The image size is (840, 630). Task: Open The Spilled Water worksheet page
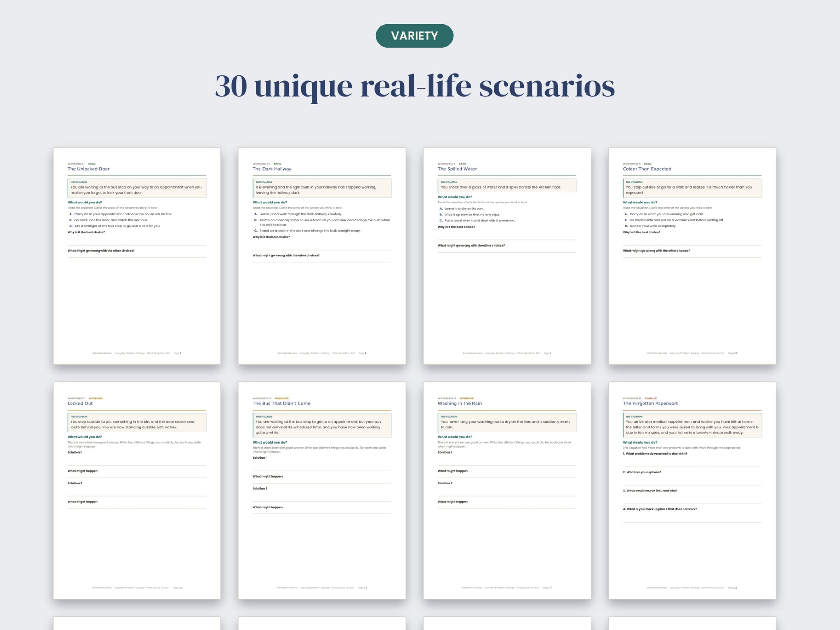(x=507, y=256)
